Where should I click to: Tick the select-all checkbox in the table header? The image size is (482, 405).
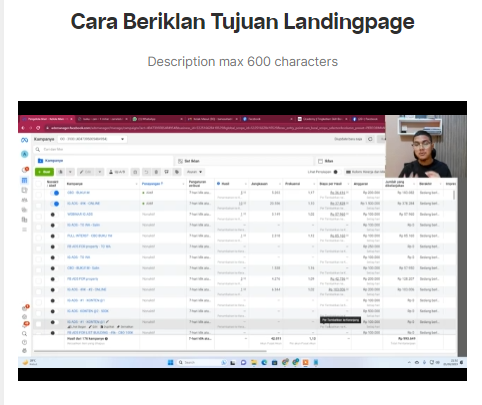pos(39,184)
